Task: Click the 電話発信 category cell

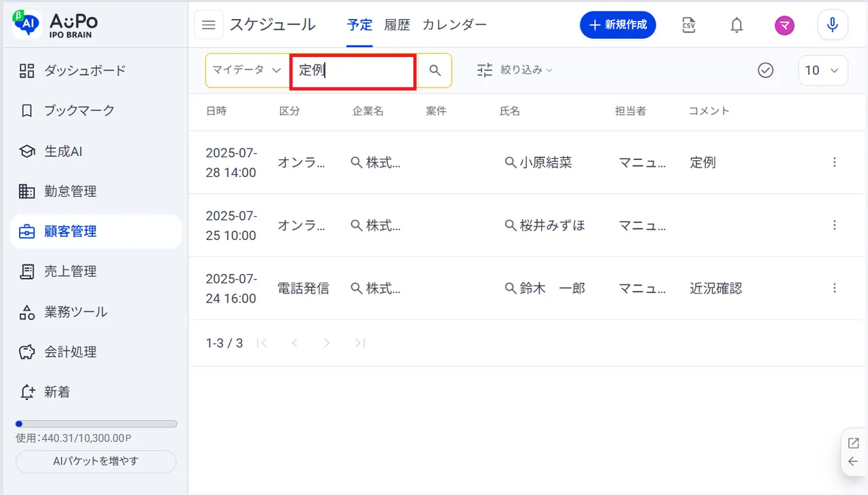Action: (x=303, y=289)
